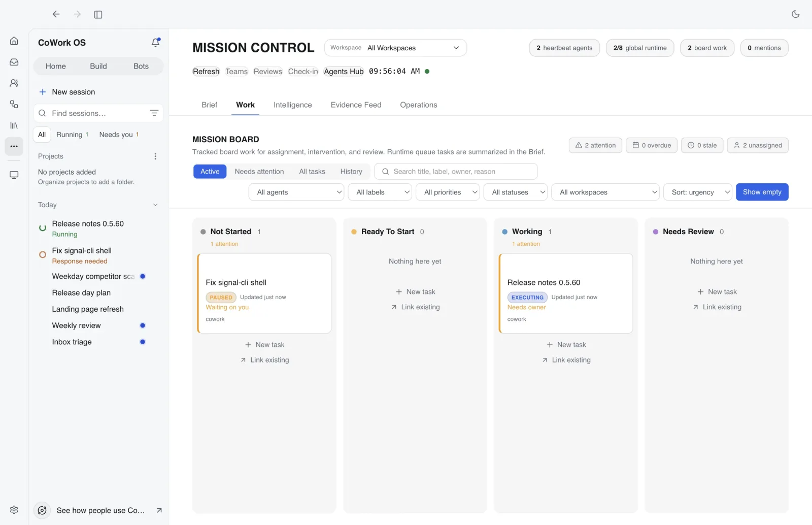Open settings gear icon

click(14, 510)
